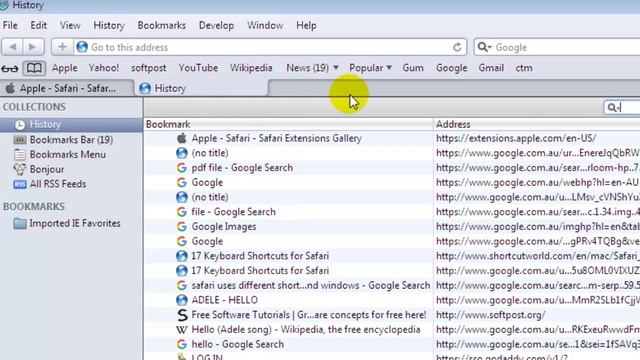
Task: Select the shortcutworld.com address cell
Action: point(537,256)
